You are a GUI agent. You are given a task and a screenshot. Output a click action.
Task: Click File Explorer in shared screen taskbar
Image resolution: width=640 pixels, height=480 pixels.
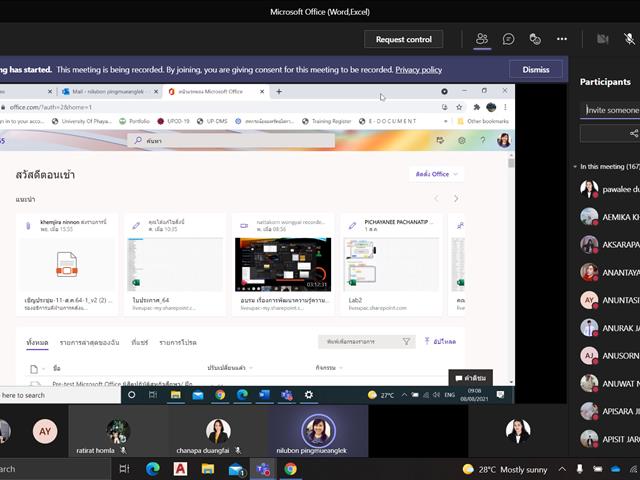(176, 395)
